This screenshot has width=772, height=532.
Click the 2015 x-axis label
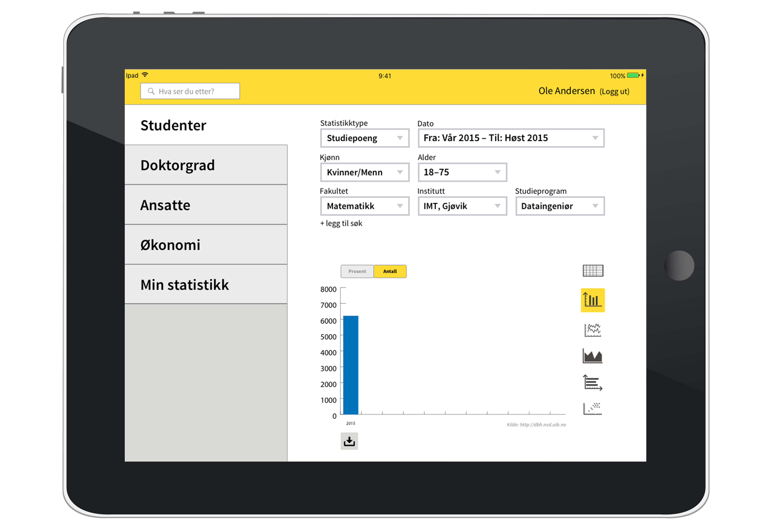tap(350, 423)
